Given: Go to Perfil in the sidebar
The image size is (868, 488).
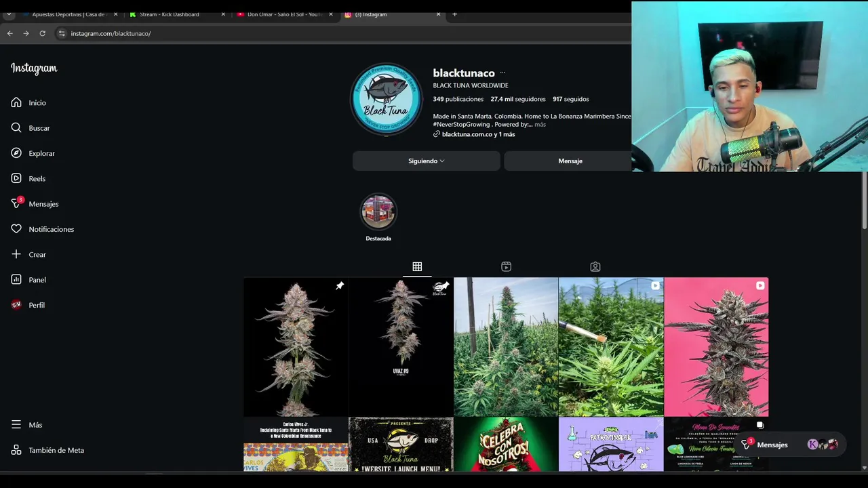Looking at the screenshot, I should tap(28, 305).
